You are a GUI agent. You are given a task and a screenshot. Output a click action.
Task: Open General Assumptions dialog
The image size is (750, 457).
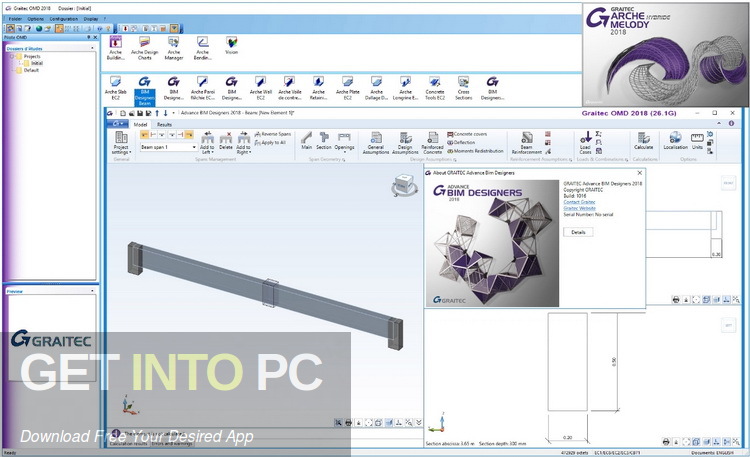click(x=376, y=143)
